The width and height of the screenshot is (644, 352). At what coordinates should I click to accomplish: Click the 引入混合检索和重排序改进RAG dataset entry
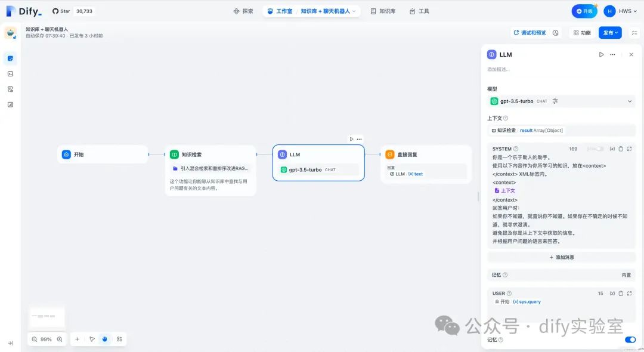click(210, 168)
